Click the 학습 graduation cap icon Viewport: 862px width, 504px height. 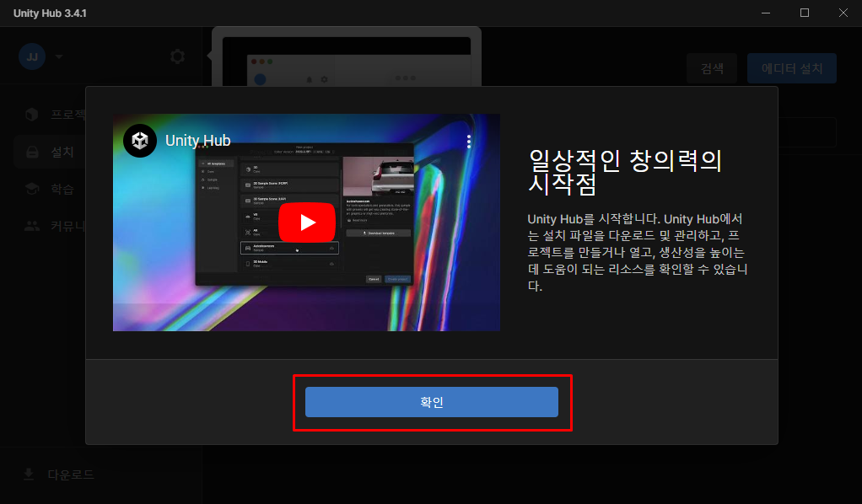pos(32,189)
